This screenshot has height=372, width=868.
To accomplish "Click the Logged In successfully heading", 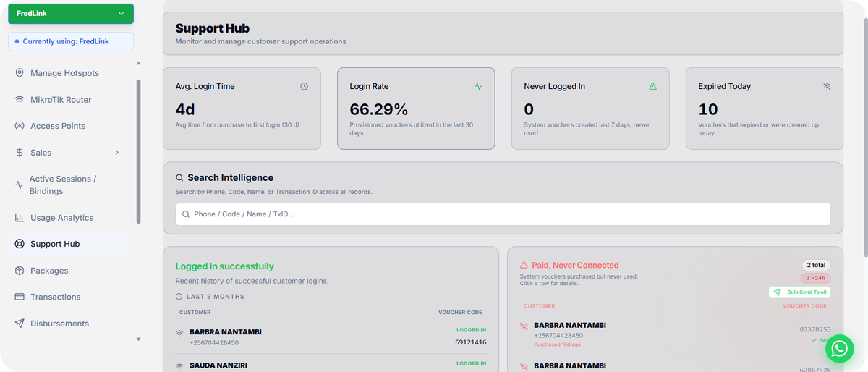I will tap(224, 266).
